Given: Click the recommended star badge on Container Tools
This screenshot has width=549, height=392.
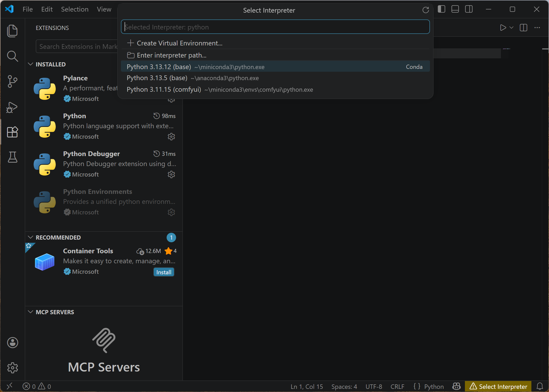Looking at the screenshot, I should click(x=29, y=246).
